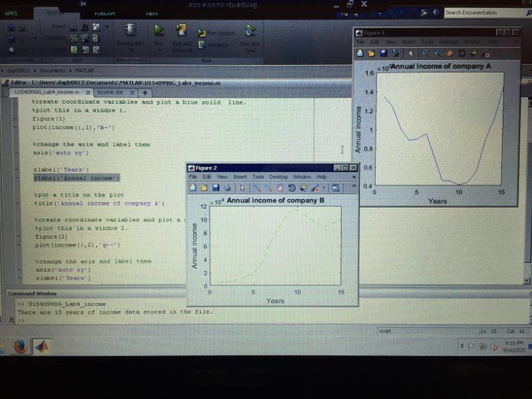Select the Brush data tool in Figure 2
The height and width of the screenshot is (399, 532).
[315, 188]
